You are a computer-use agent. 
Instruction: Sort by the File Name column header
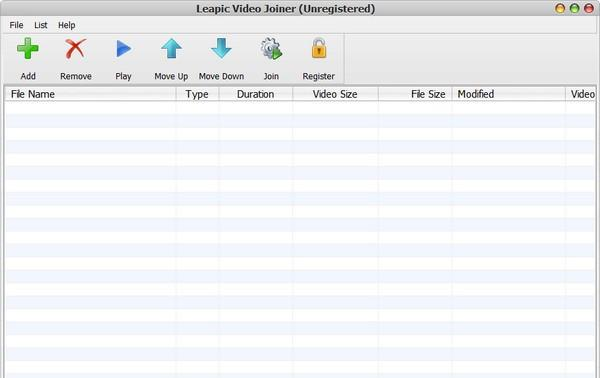coord(90,94)
